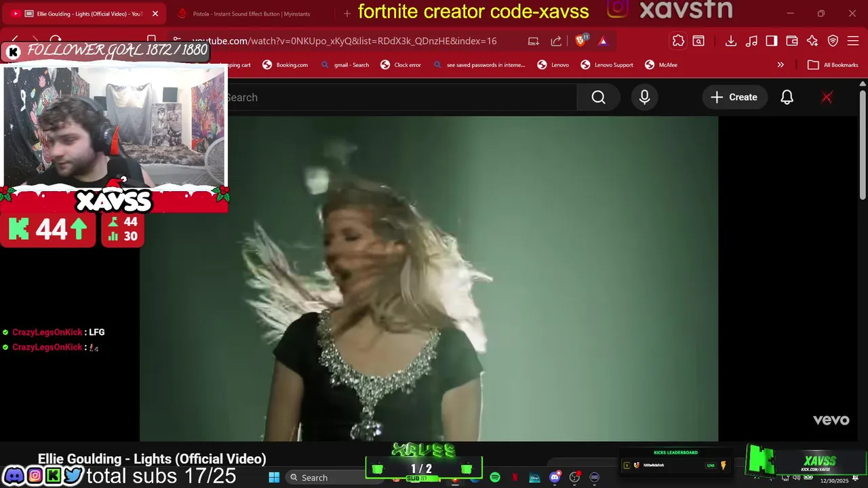Start voice search with the microphone
The height and width of the screenshot is (488, 868).
[644, 98]
